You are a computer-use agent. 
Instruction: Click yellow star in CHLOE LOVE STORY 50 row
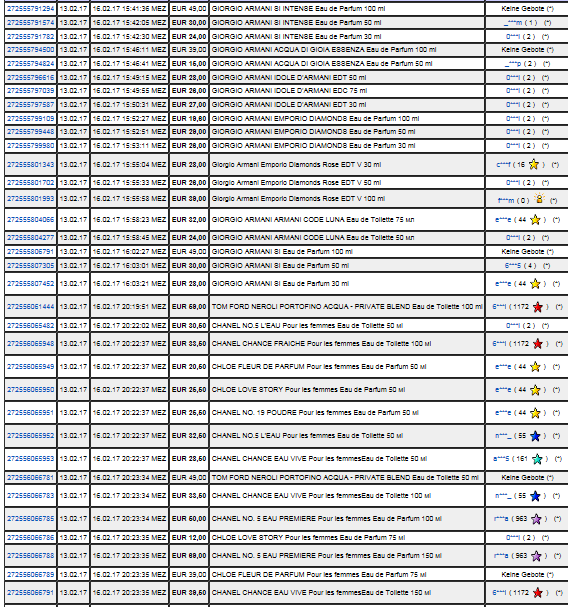[535, 389]
